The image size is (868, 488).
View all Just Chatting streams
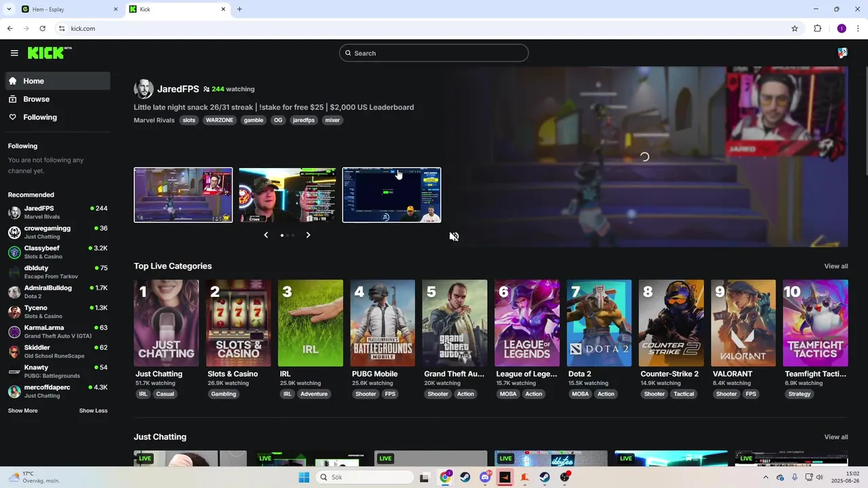point(835,437)
